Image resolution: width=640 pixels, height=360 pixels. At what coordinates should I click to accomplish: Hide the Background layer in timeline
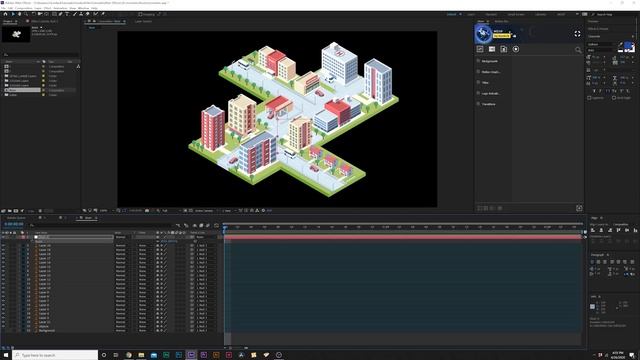click(x=3, y=331)
